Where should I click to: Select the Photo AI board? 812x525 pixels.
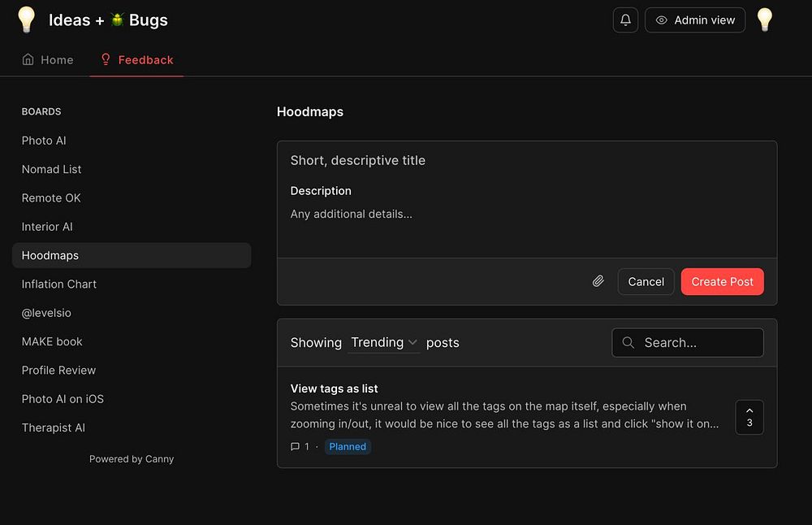tap(44, 141)
